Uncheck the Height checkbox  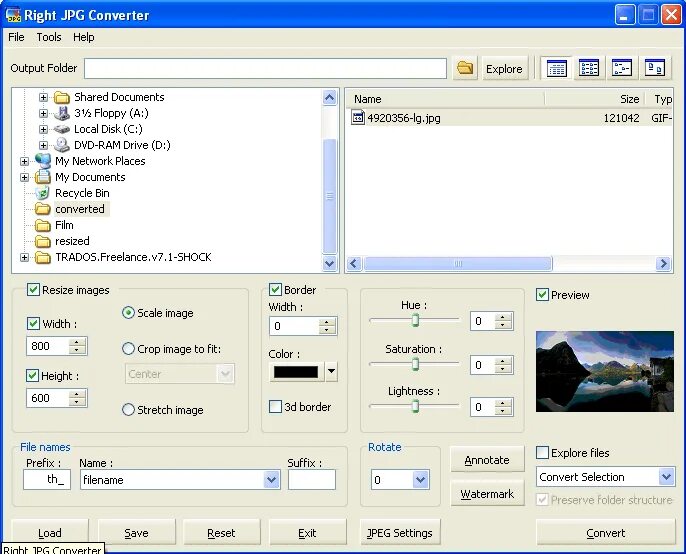[32, 375]
